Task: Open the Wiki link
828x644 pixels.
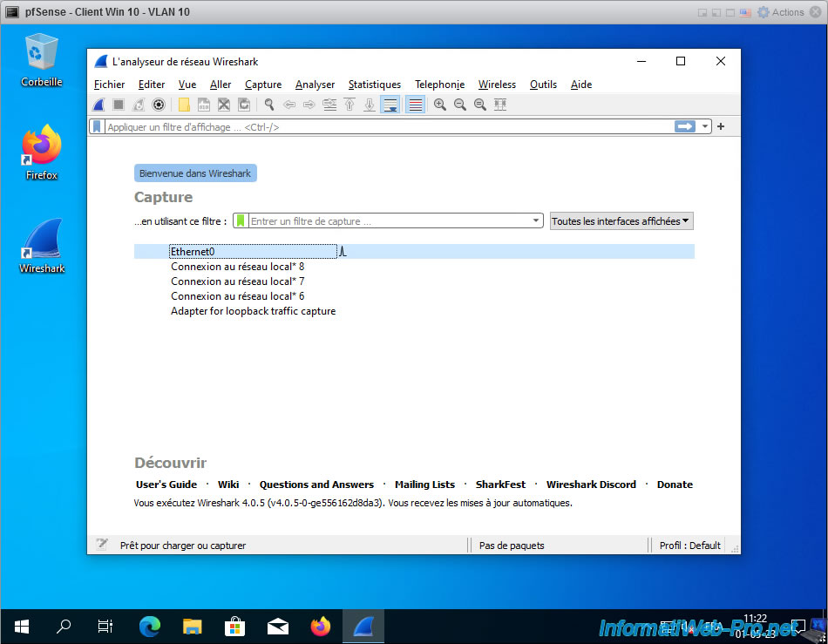Action: tap(228, 485)
